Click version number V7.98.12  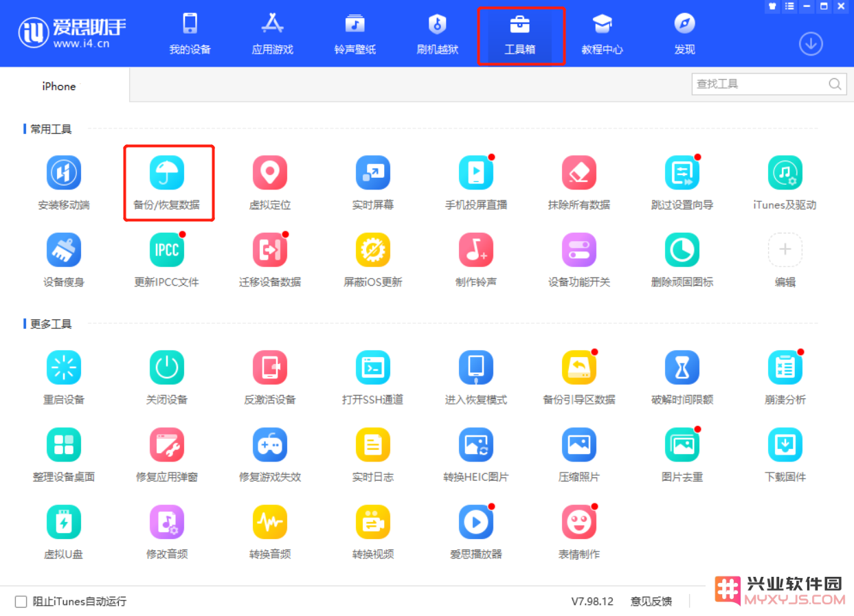point(592,602)
